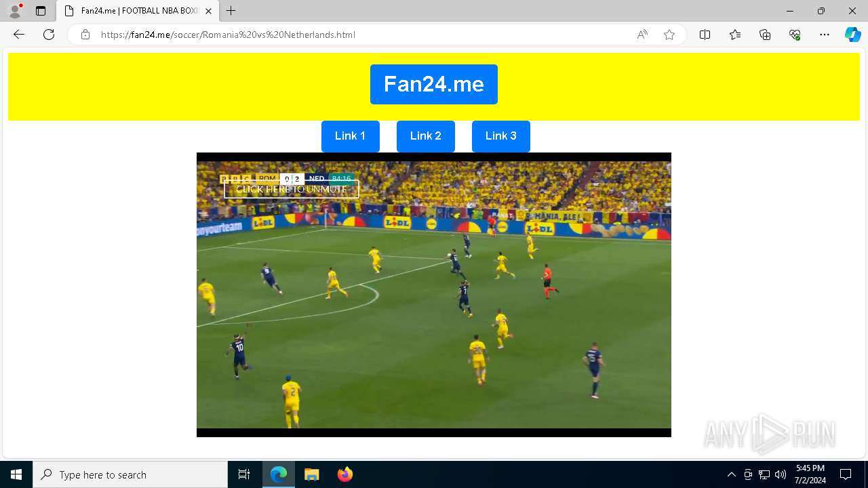Open the browser profile icon
868x488 pixels.
coord(15,11)
